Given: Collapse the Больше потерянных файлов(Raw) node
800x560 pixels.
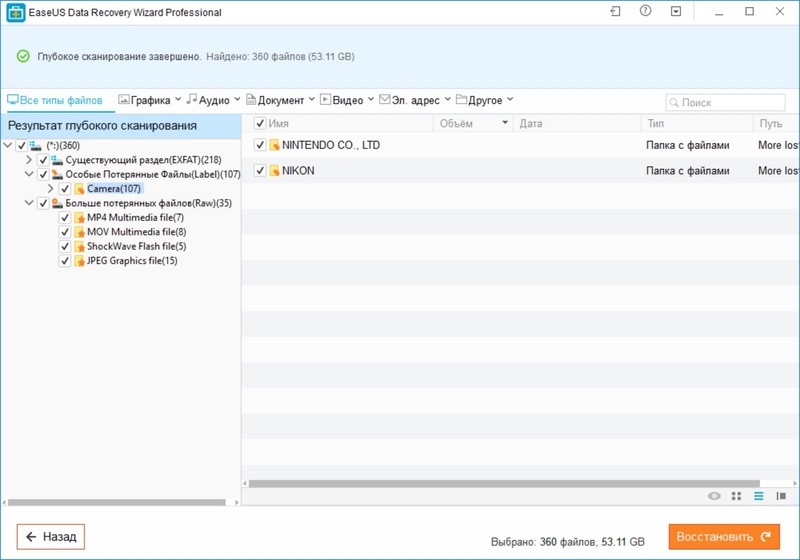Looking at the screenshot, I should (x=29, y=203).
